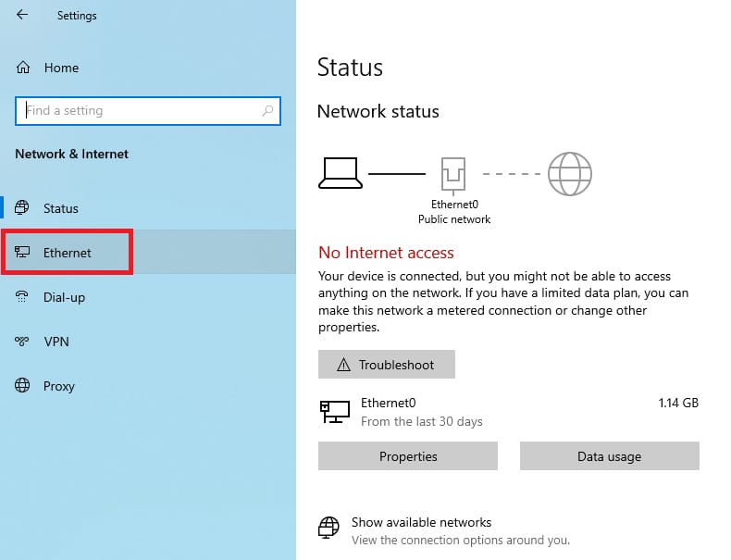731x560 pixels.
Task: Click the back arrow in Settings
Action: coord(22,15)
